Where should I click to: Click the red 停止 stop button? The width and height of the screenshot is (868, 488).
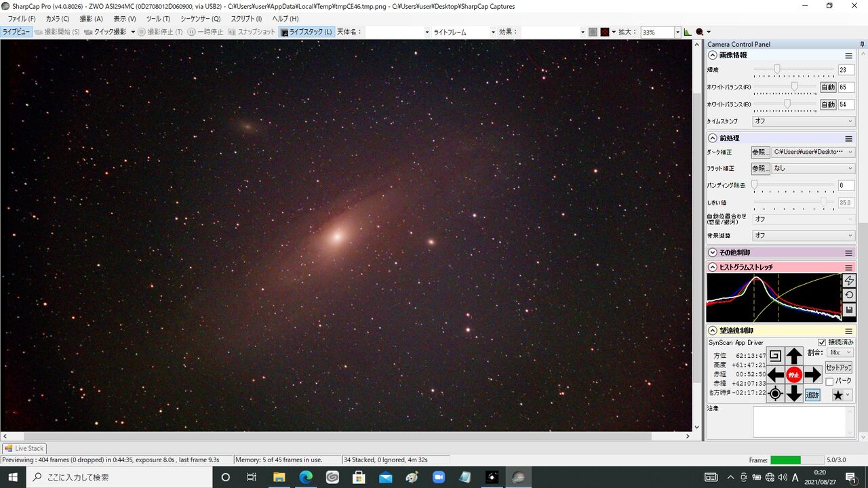point(794,374)
